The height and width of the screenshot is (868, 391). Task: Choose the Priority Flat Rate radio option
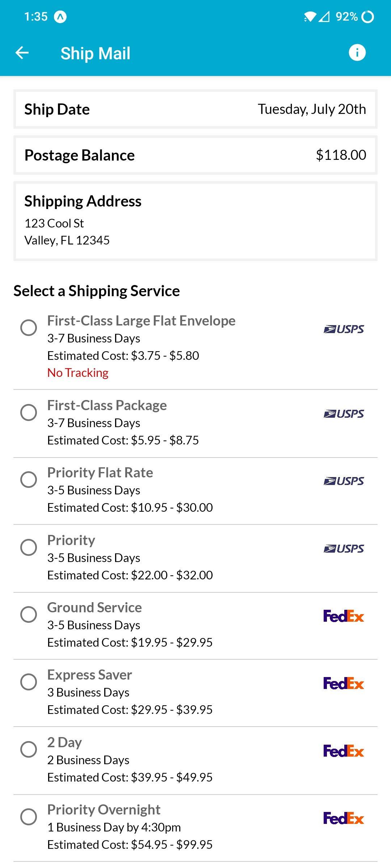29,480
